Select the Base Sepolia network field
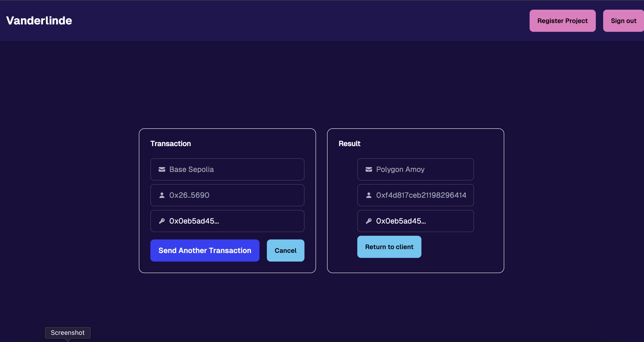The width and height of the screenshot is (644, 342). 227,169
